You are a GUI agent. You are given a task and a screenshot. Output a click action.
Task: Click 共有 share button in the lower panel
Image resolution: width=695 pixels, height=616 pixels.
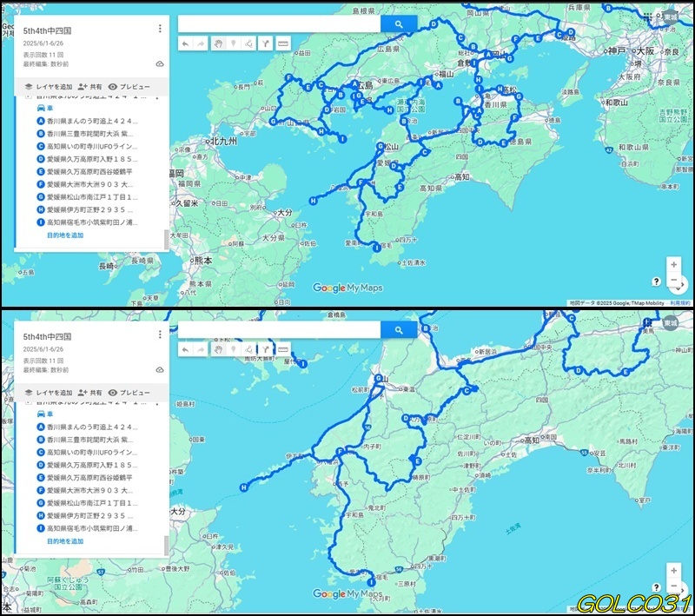point(89,393)
